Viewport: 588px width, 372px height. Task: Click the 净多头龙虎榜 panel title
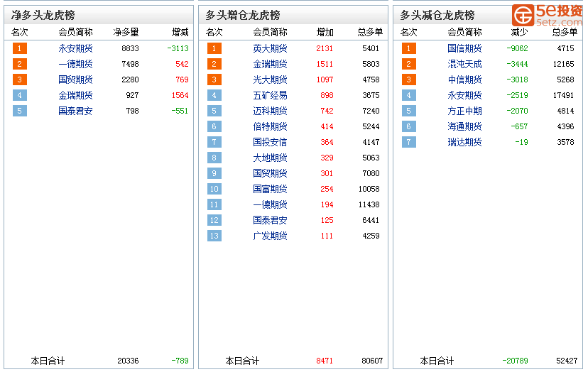43,15
